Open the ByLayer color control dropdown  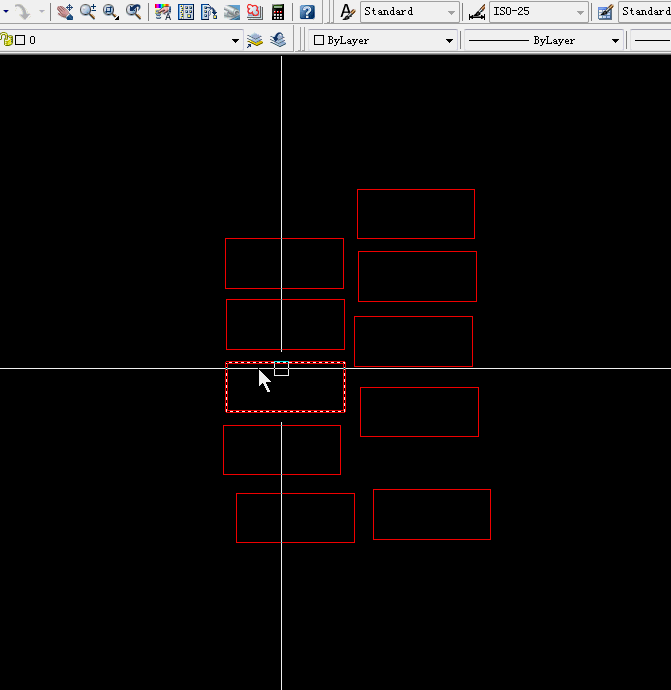pos(449,41)
